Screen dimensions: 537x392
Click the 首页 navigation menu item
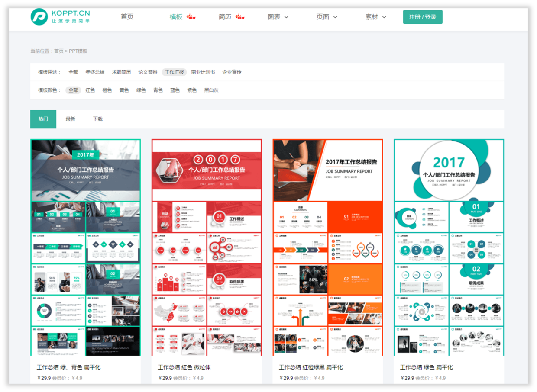126,16
